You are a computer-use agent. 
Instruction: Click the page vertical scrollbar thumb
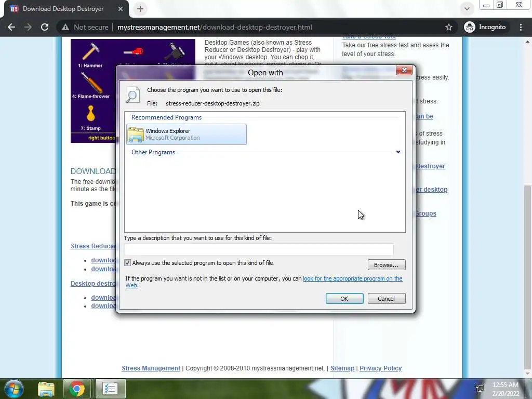click(x=528, y=276)
